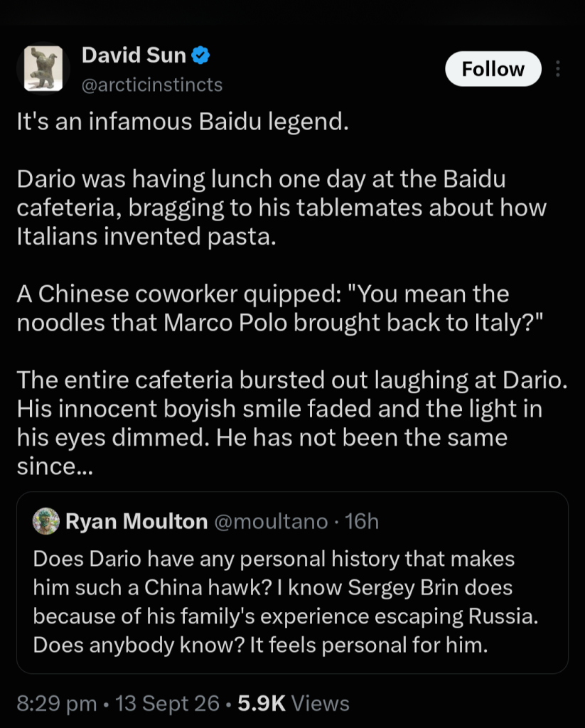This screenshot has height=728, width=585.
Task: Open the 5.9K Views count
Action: 294,703
